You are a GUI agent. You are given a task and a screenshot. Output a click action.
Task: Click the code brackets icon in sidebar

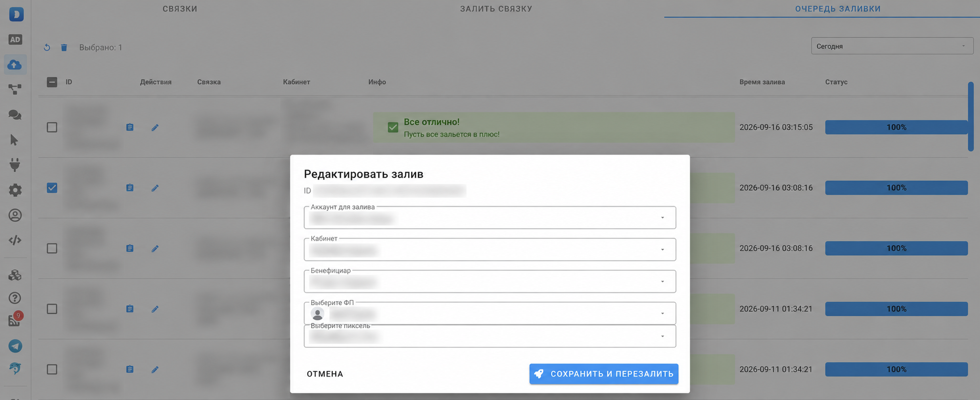coord(15,240)
